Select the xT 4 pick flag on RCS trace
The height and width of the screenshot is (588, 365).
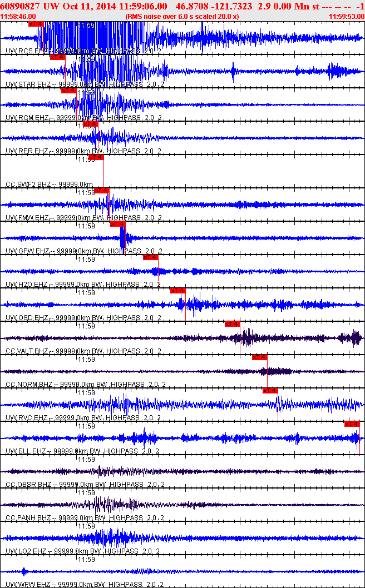(36, 24)
